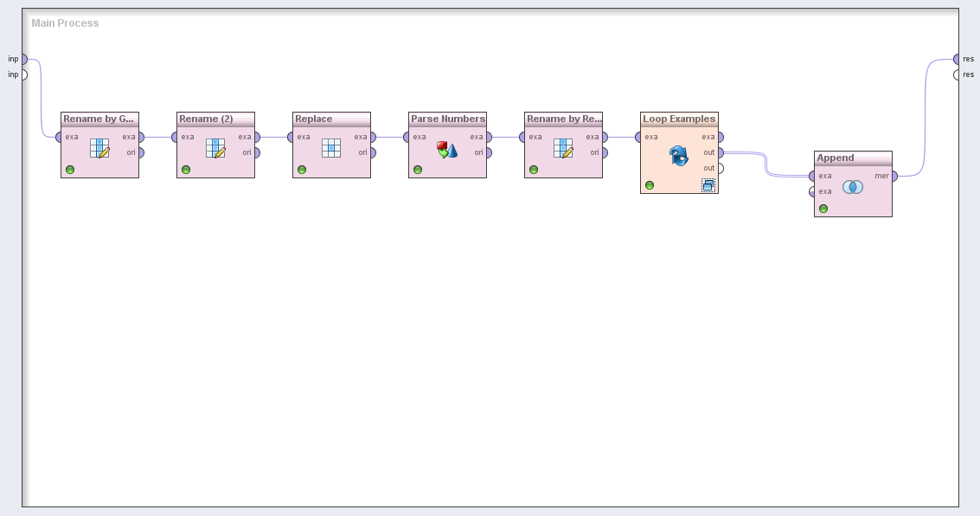This screenshot has width=980, height=516.
Task: Click the mer output port on Append
Action: pyautogui.click(x=894, y=176)
